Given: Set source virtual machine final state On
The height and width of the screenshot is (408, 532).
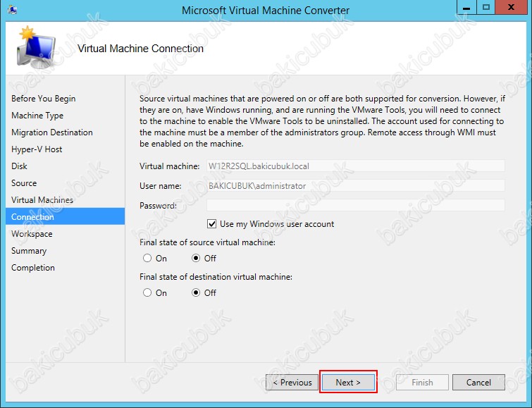Looking at the screenshot, I should 147,259.
